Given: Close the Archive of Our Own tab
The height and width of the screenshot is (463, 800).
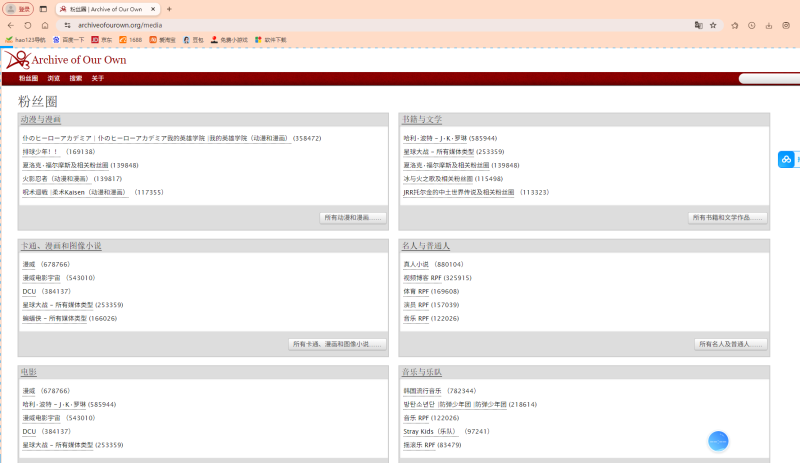Looking at the screenshot, I should coord(153,9).
